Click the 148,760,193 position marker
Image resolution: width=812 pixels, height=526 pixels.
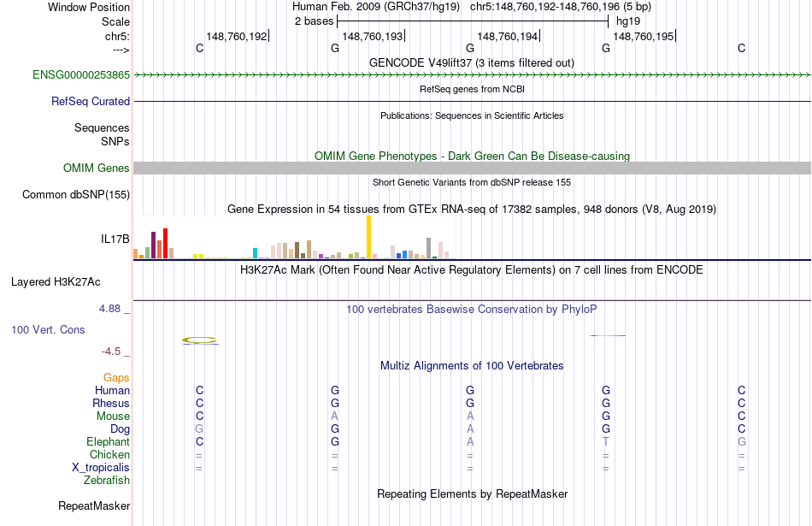click(373, 36)
